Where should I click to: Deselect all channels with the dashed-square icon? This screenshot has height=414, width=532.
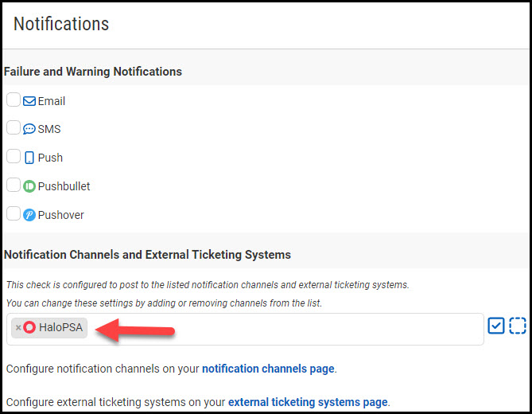[x=518, y=326]
